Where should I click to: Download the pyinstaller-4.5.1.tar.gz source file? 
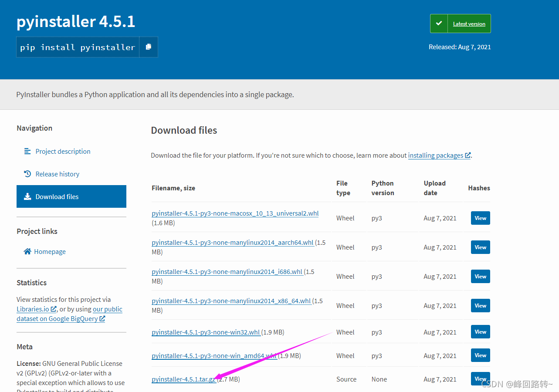pyautogui.click(x=183, y=379)
